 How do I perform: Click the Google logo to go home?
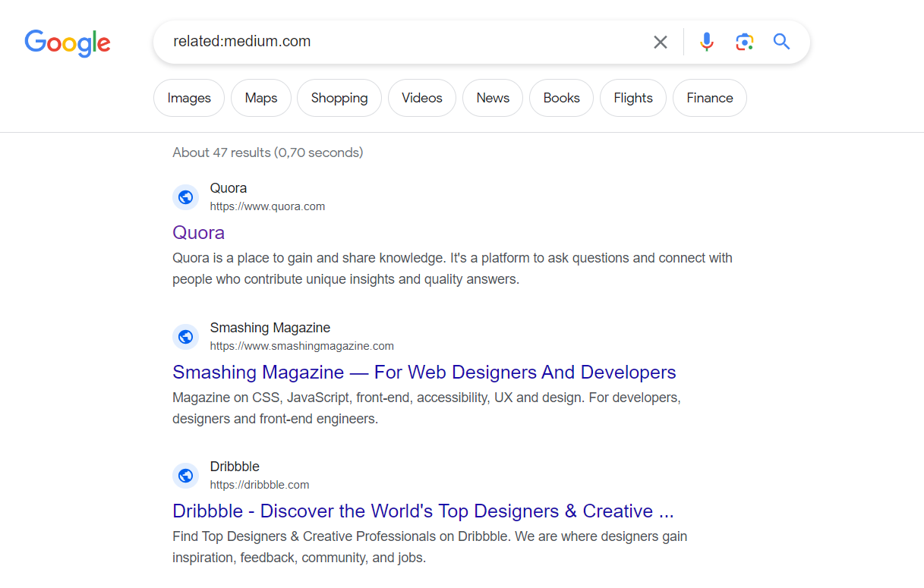coord(67,43)
